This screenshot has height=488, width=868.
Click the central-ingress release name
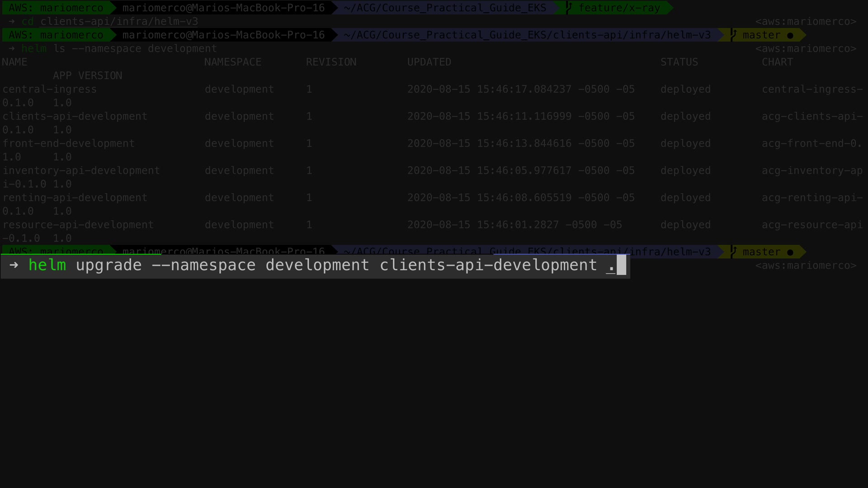pos(49,89)
